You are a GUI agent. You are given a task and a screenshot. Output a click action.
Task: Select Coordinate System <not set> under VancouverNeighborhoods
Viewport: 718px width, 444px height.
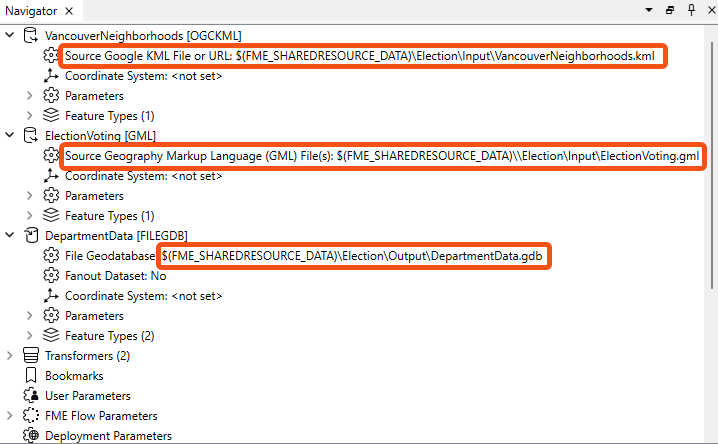point(144,76)
